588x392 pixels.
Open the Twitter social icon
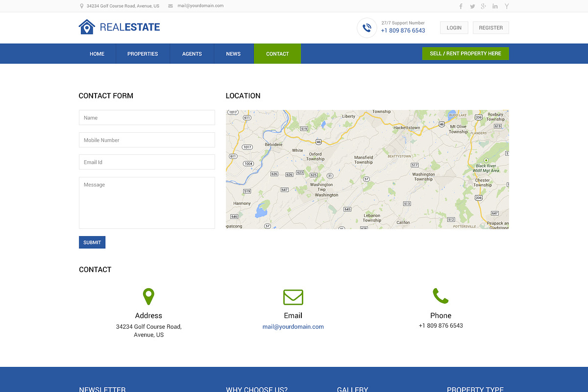pos(472,6)
